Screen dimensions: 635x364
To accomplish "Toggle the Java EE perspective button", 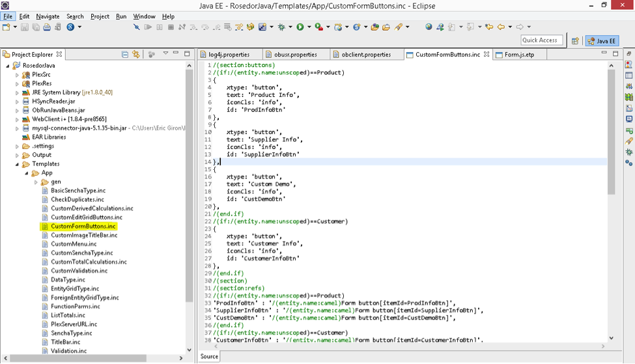I will tap(602, 40).
